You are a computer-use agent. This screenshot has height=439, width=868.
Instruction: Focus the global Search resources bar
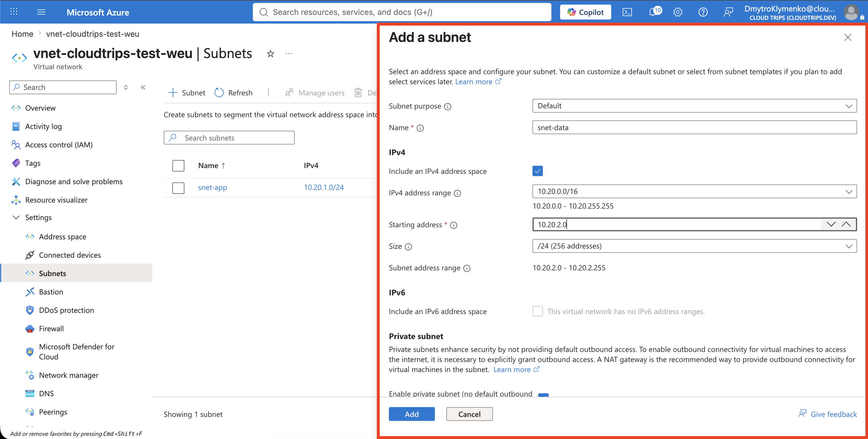(402, 12)
